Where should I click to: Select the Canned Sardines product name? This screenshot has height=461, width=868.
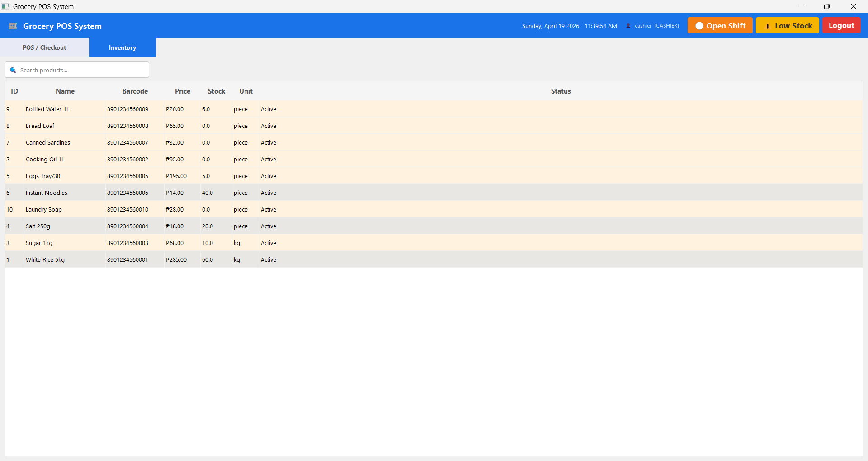point(48,143)
